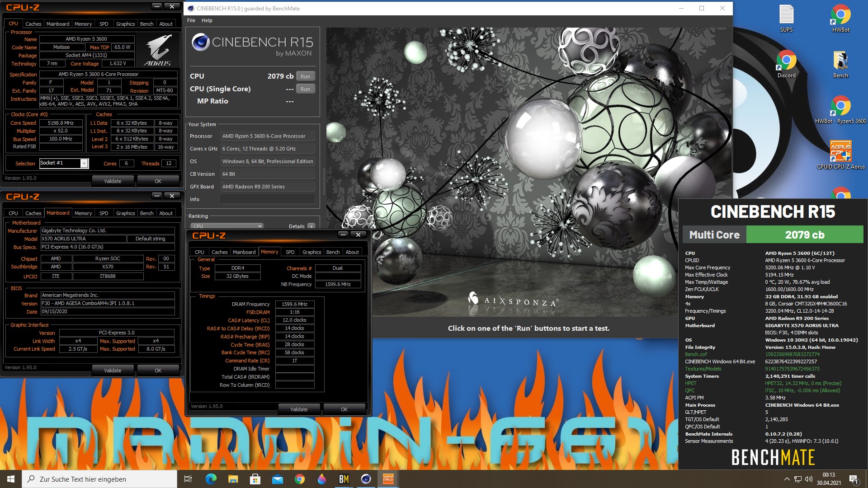Open the File menu in Cinebench
Image resolution: width=868 pixels, height=488 pixels.
tap(191, 20)
